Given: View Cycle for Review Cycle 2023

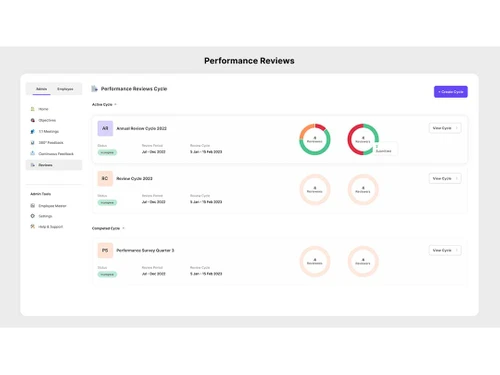Looking at the screenshot, I should [445, 178].
